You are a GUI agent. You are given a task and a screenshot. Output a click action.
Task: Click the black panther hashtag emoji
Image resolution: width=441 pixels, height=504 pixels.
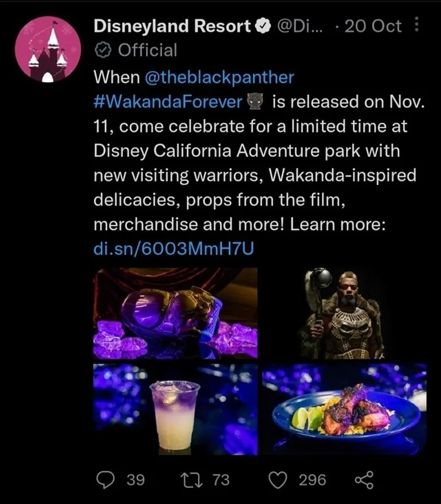point(255,102)
